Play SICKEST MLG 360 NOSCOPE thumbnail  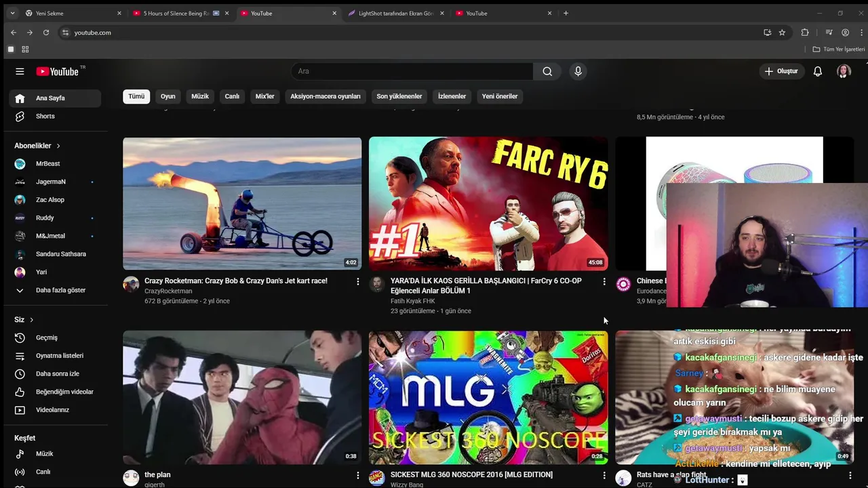coord(488,397)
